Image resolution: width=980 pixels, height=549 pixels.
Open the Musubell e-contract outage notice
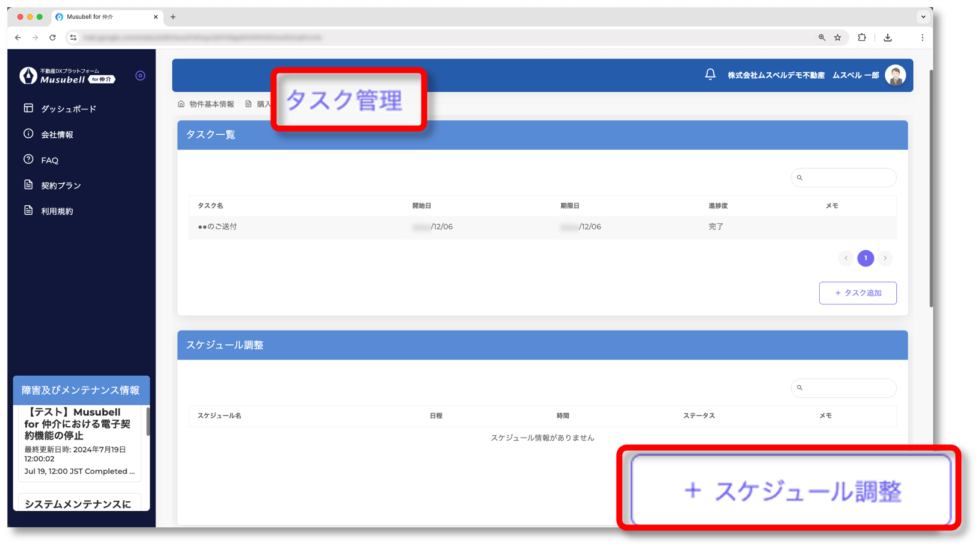(x=77, y=424)
